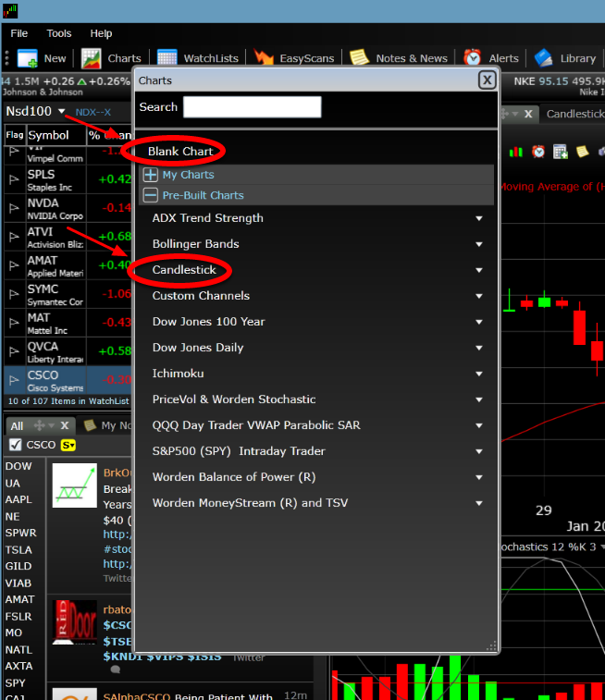Screen dimensions: 605x700
Task: Click the yellow S badge next to CSCO
Action: 68,445
